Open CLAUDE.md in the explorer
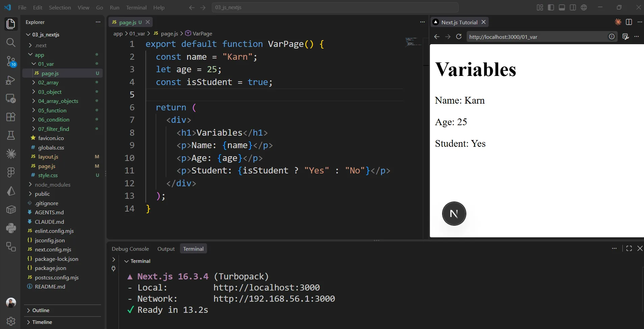The width and height of the screenshot is (644, 329). 49,222
